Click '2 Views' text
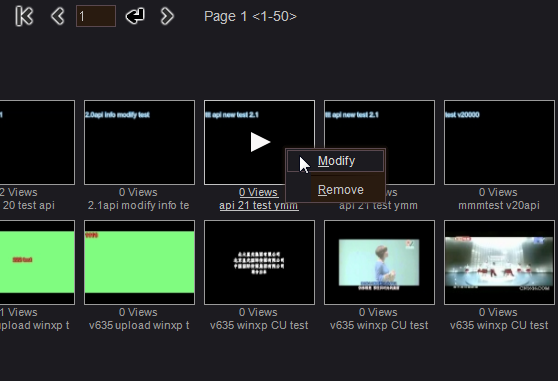The image size is (558, 381). (x=19, y=192)
